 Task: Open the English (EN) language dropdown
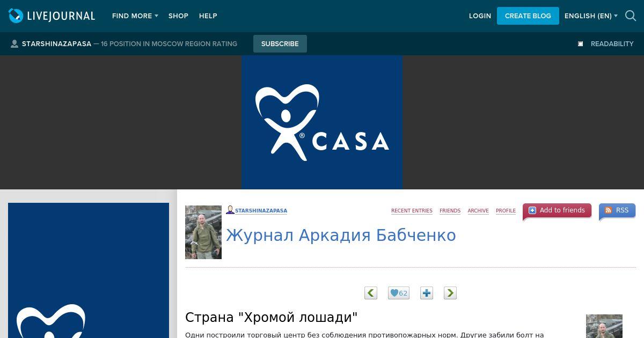tap(591, 16)
